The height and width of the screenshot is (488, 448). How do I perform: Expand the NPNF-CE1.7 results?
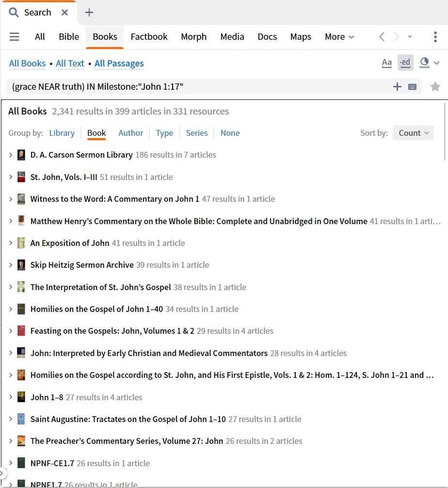coord(11,463)
